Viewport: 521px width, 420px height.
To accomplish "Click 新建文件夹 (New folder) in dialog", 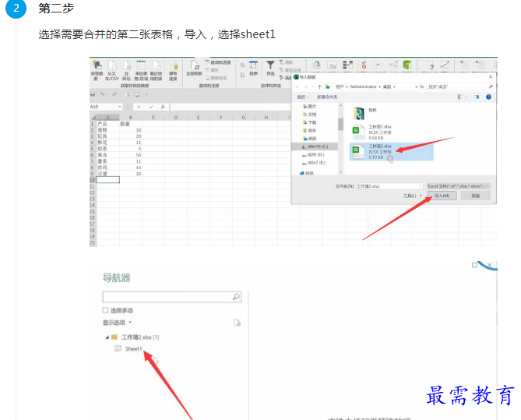I will [x=327, y=97].
